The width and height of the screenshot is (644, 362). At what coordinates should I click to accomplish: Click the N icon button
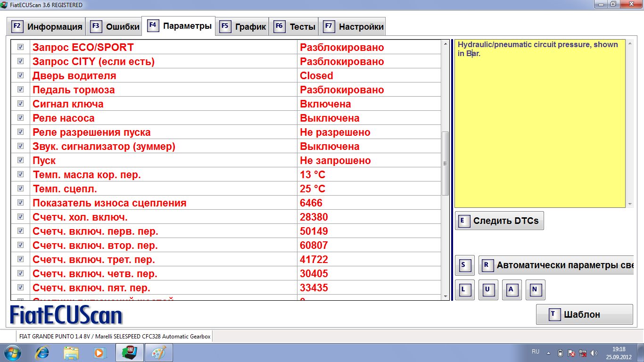click(535, 290)
